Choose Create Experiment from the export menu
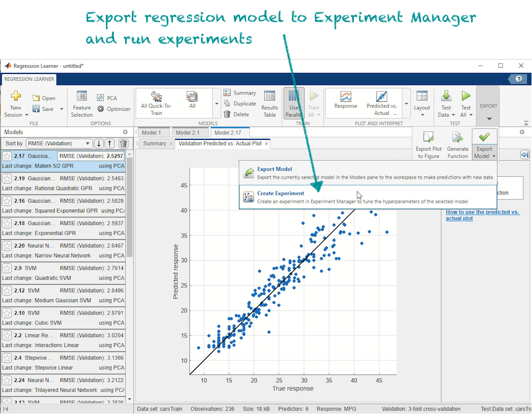Viewport: 532px width, 414px height. [281, 193]
